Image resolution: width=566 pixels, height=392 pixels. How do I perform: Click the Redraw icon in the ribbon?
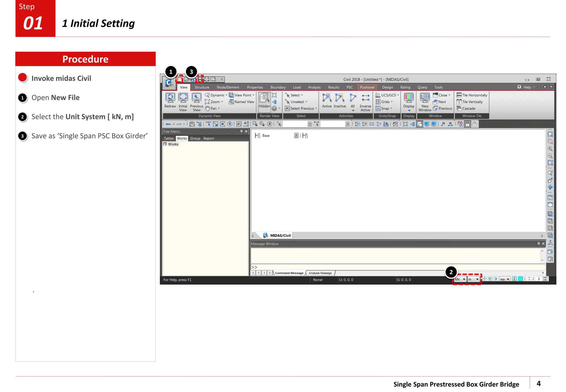170,98
